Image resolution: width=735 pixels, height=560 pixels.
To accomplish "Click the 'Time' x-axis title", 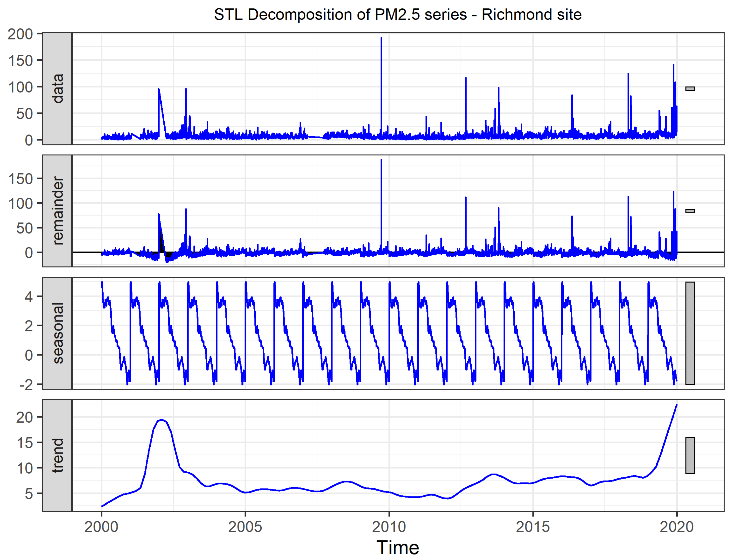I will [397, 547].
